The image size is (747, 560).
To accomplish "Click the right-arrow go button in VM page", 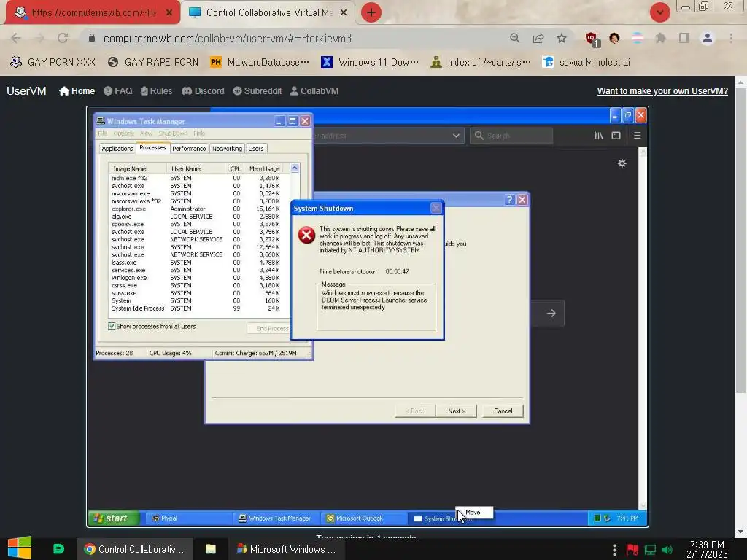I will point(551,314).
